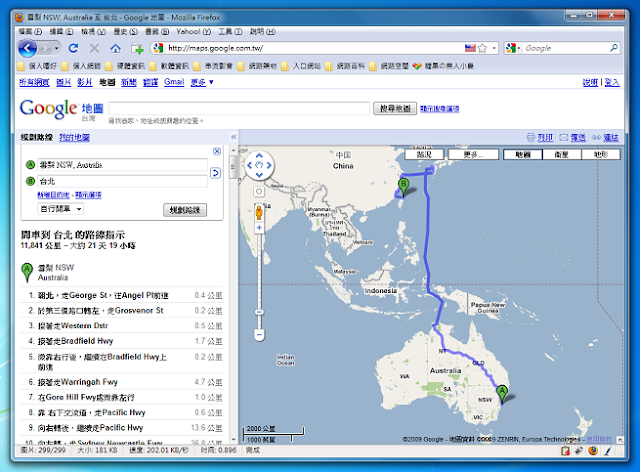640x472 pixels.
Task: Stop loading with the X icon
Action: (x=94, y=49)
